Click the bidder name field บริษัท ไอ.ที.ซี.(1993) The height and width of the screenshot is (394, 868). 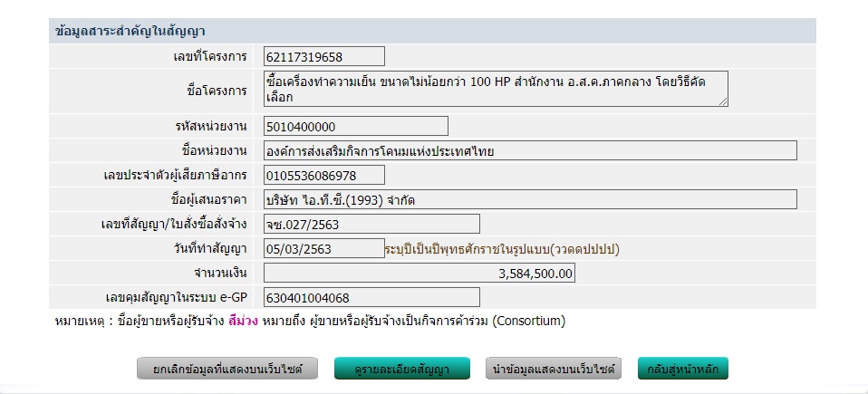[530, 200]
